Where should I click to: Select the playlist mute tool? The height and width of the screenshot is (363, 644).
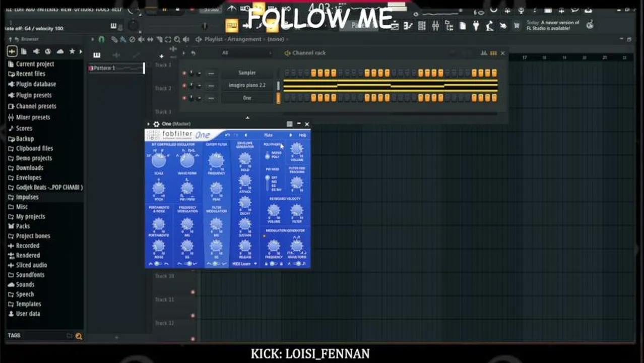(x=141, y=39)
